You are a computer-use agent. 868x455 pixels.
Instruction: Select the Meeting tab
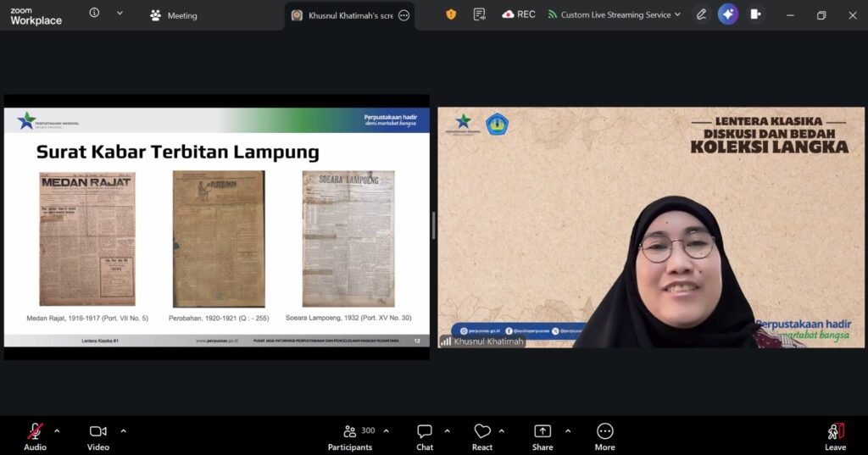pos(174,15)
